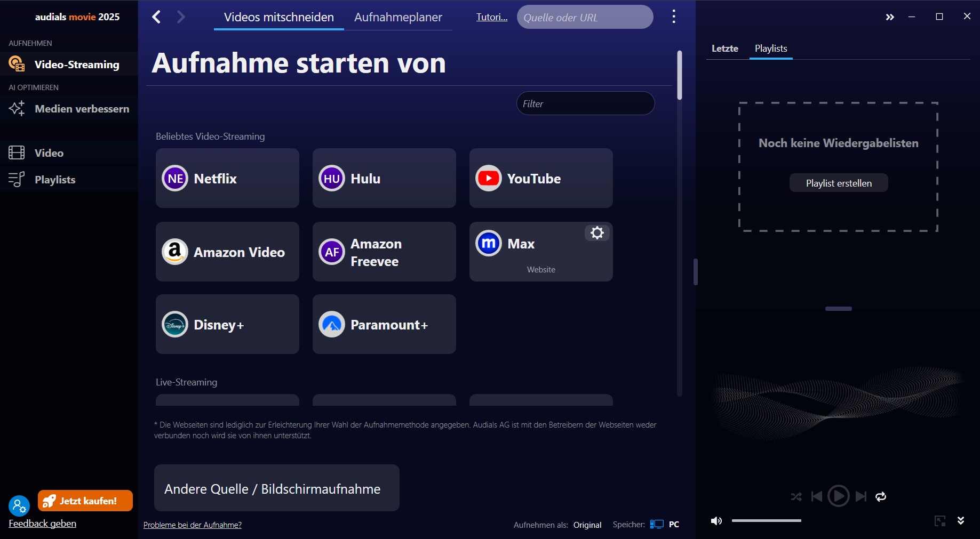Image resolution: width=980 pixels, height=539 pixels.
Task: Open the user account settings icon
Action: pos(19,506)
